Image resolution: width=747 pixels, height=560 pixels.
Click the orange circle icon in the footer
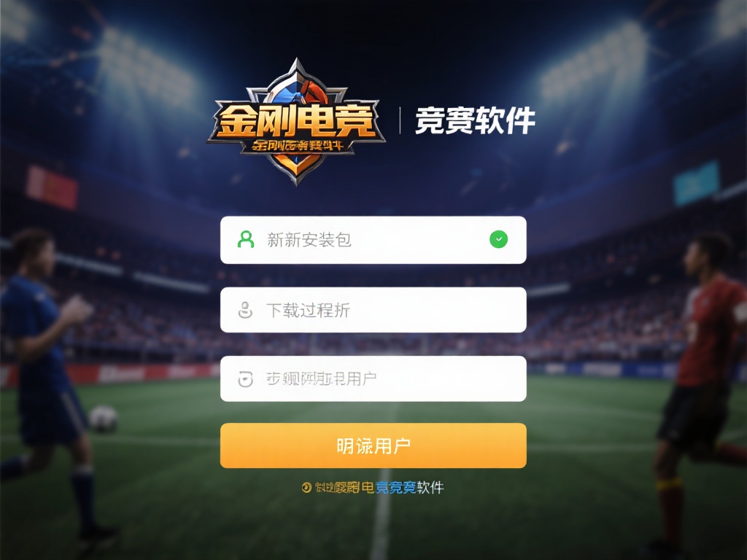pos(306,487)
